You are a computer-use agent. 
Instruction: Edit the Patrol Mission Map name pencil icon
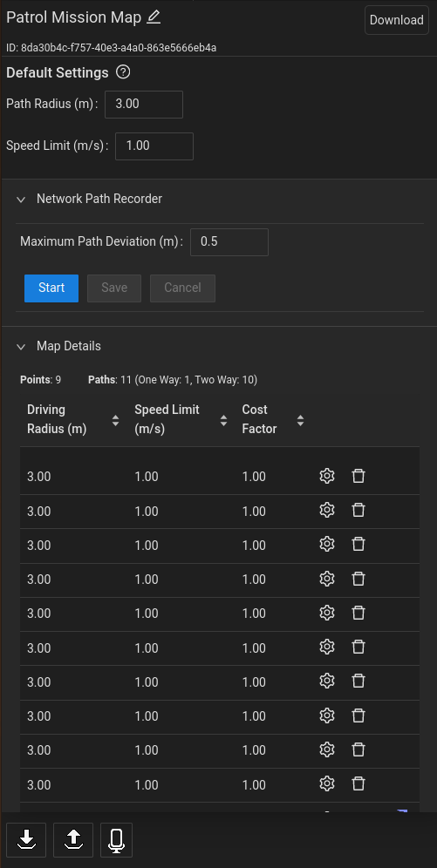tap(154, 17)
